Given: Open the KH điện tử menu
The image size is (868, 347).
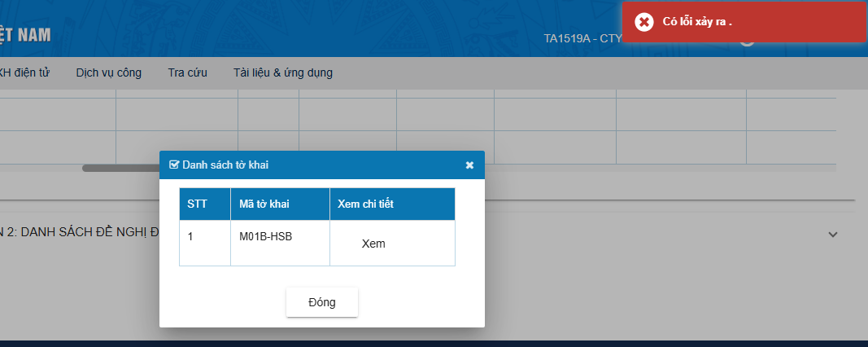Looking at the screenshot, I should click(x=24, y=72).
